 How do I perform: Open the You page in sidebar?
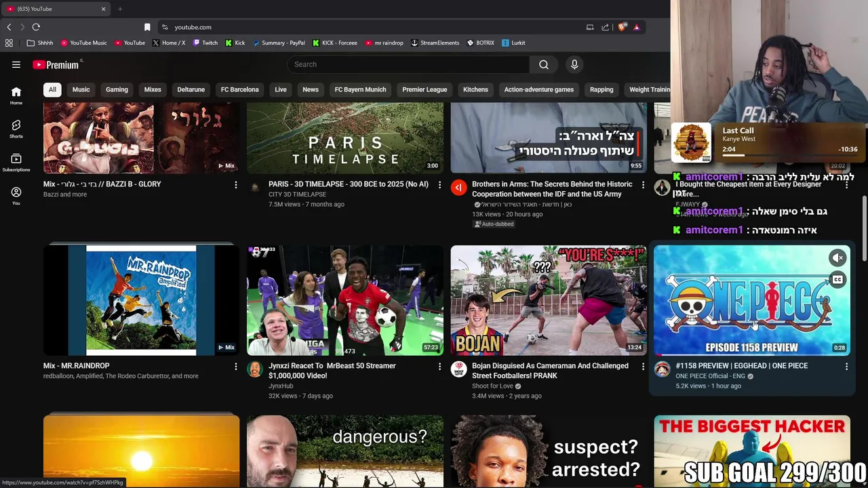[x=16, y=195]
